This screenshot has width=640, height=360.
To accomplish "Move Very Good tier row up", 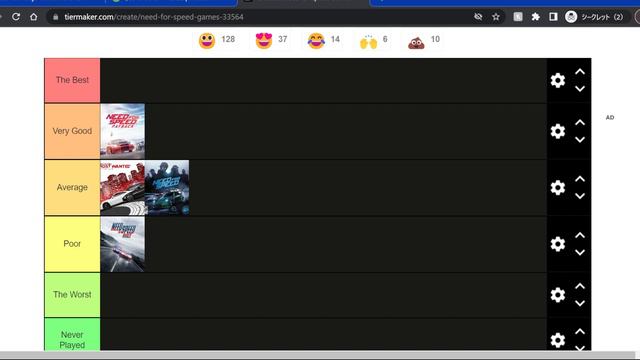I will point(580,122).
